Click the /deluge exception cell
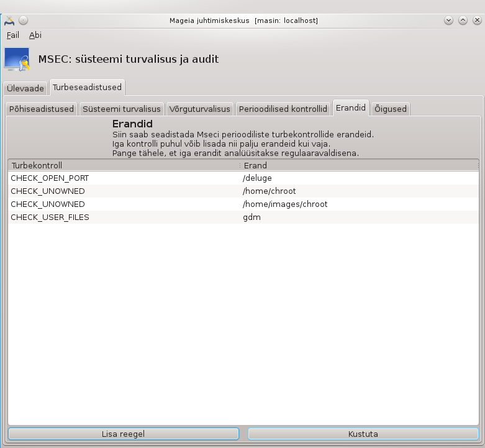Screen dimensions: 485x448 [x=257, y=178]
